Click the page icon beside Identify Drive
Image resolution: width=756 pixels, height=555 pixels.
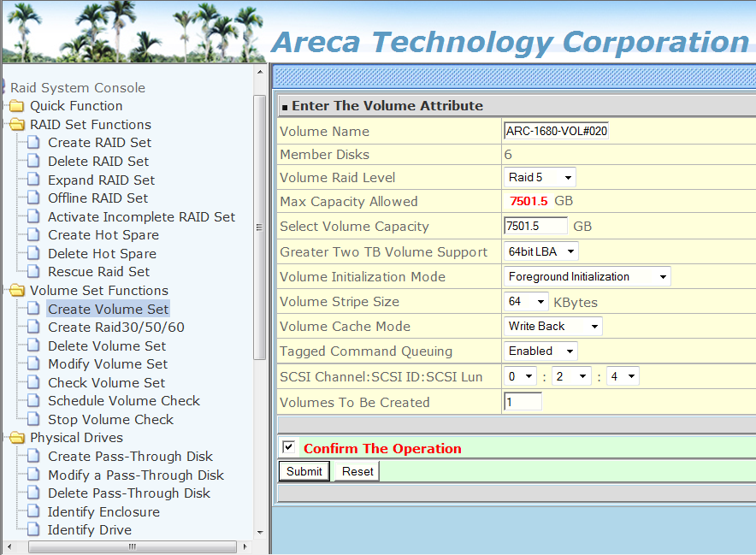[x=33, y=530]
